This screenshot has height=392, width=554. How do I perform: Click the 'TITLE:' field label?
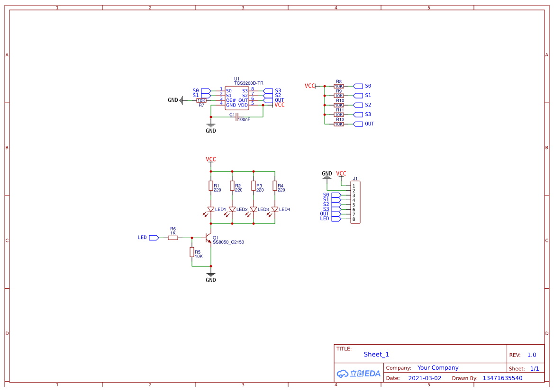point(344,349)
